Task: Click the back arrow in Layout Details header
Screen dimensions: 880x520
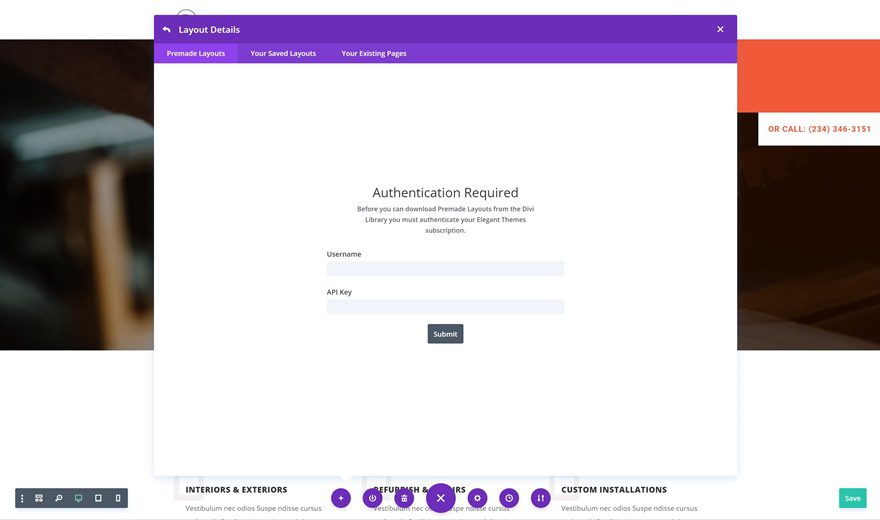Action: click(166, 29)
